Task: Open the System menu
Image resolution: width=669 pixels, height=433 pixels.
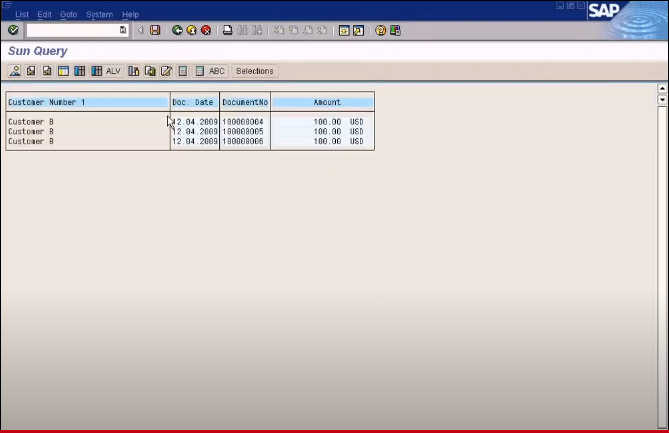Action: (99, 15)
